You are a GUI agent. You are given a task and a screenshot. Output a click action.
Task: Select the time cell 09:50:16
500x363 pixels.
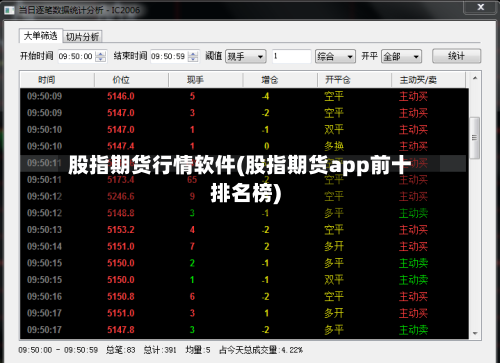click(x=44, y=296)
